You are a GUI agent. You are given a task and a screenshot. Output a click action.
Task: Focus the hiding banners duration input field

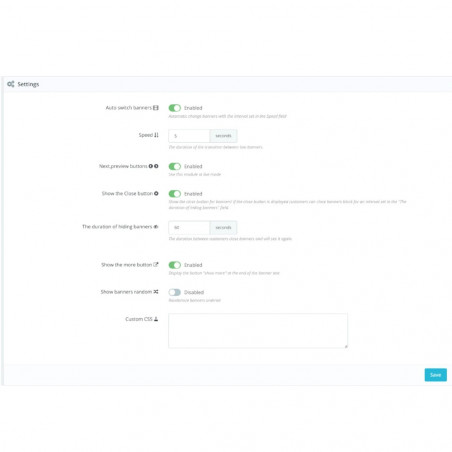[189, 227]
